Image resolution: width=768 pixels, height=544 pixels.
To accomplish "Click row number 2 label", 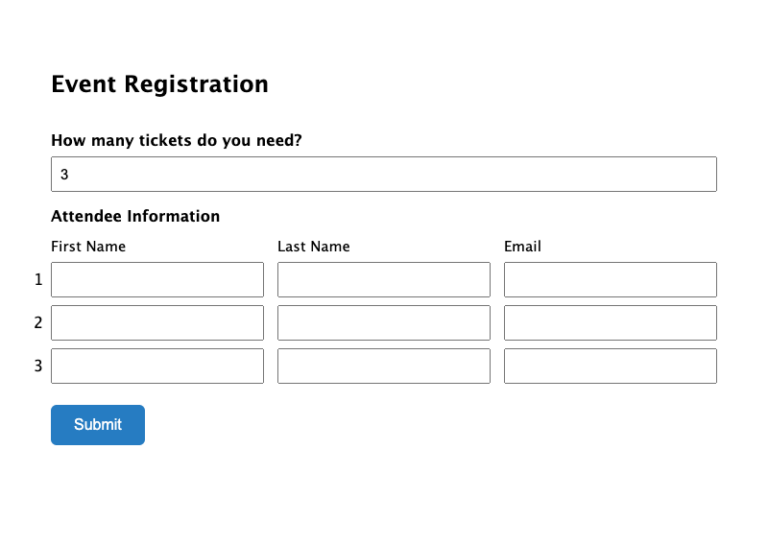I will 38,323.
